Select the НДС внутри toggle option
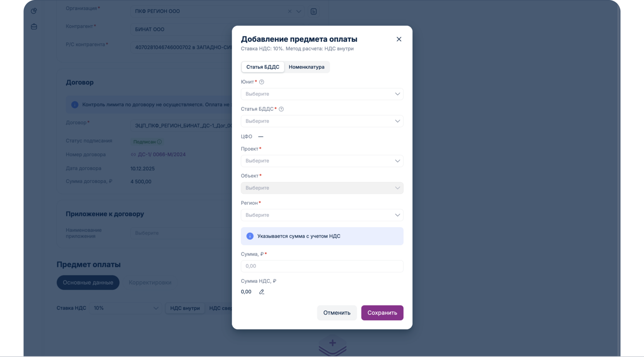The height and width of the screenshot is (357, 644). [185, 308]
